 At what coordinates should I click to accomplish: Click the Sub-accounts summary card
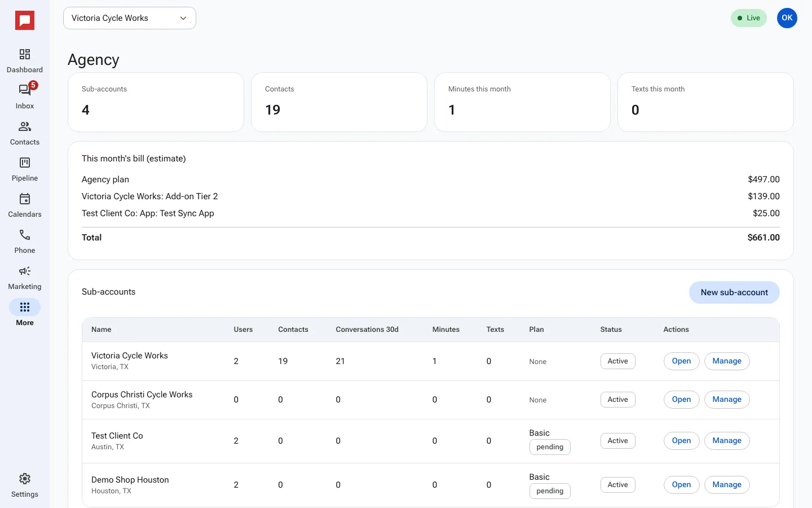click(x=156, y=102)
